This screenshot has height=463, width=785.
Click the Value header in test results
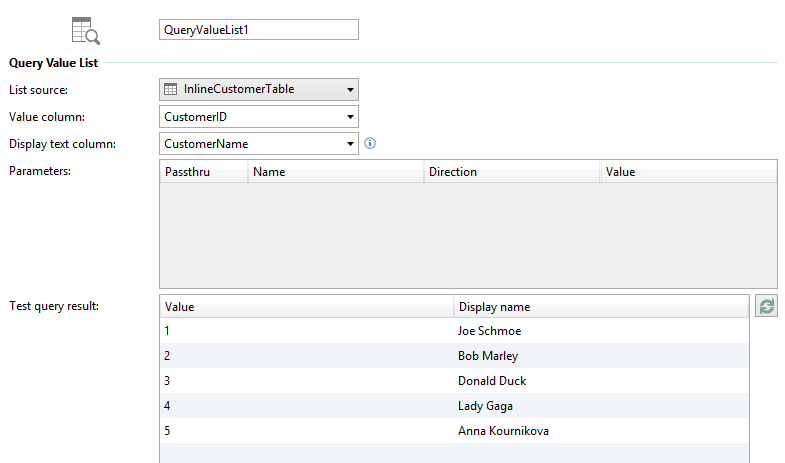pos(306,307)
